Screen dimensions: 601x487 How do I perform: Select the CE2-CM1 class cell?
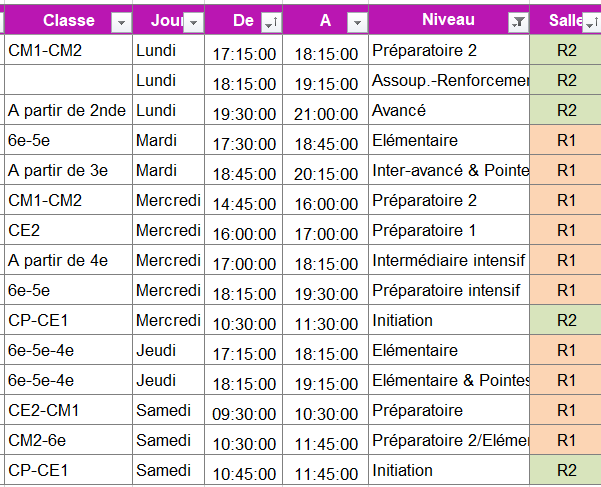click(x=69, y=410)
